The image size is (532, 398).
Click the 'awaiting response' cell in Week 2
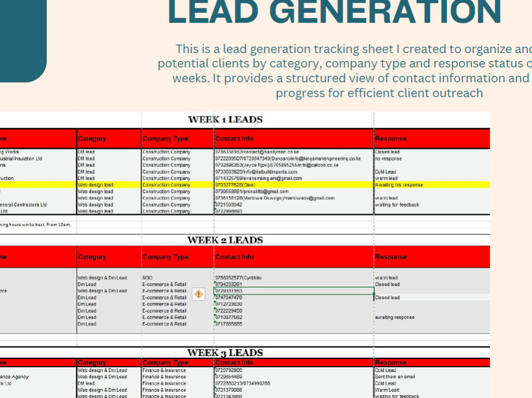pos(432,317)
